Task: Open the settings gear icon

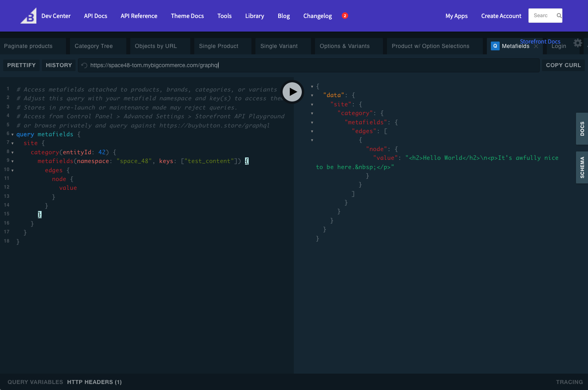Action: (578, 43)
